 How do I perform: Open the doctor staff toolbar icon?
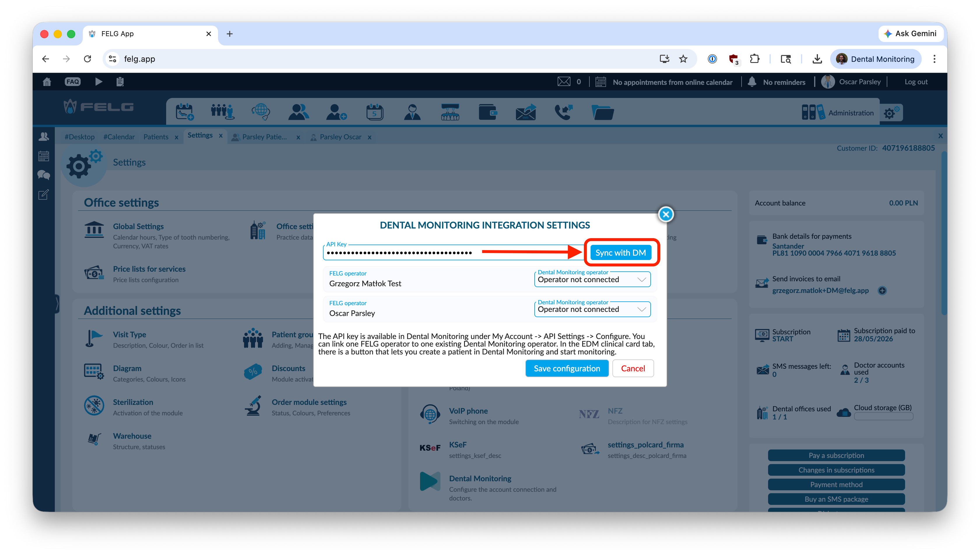412,112
